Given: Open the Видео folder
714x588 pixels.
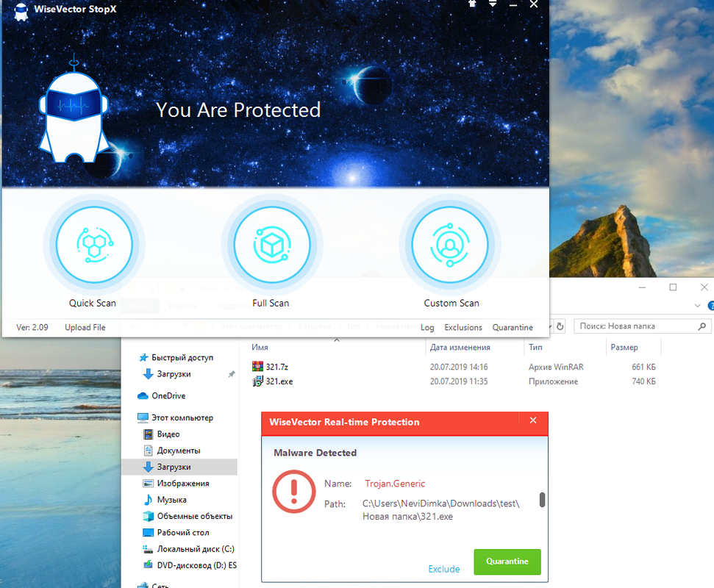Looking at the screenshot, I should pyautogui.click(x=168, y=434).
